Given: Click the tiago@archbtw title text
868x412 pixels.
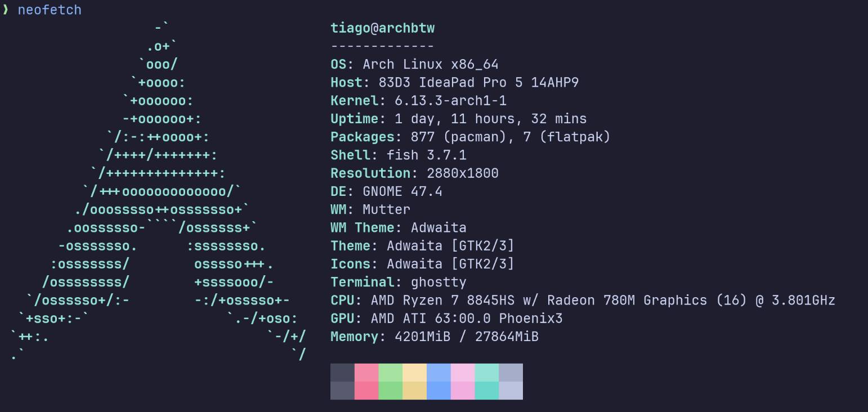Looking at the screenshot, I should click(x=382, y=28).
